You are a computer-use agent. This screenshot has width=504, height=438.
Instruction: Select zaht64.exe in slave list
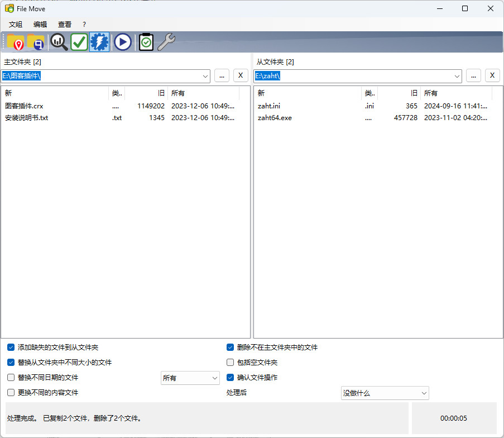[275, 118]
